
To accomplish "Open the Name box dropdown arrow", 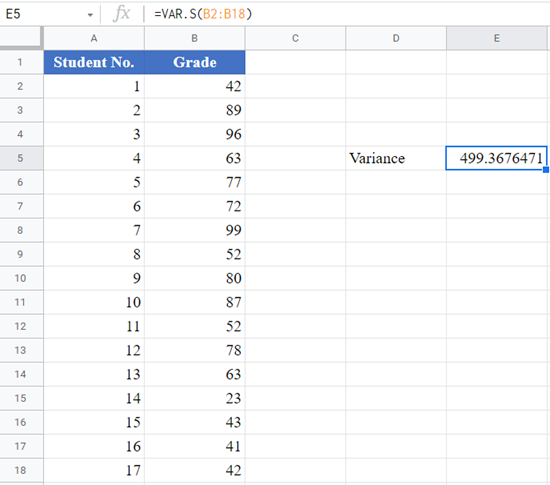I will [x=90, y=15].
